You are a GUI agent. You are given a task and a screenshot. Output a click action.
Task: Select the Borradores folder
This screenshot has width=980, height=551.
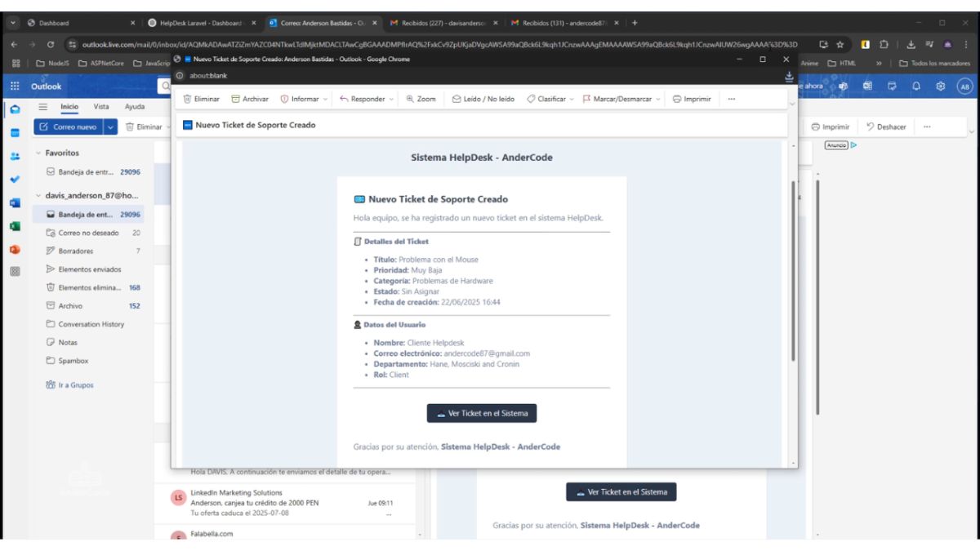[x=75, y=251]
